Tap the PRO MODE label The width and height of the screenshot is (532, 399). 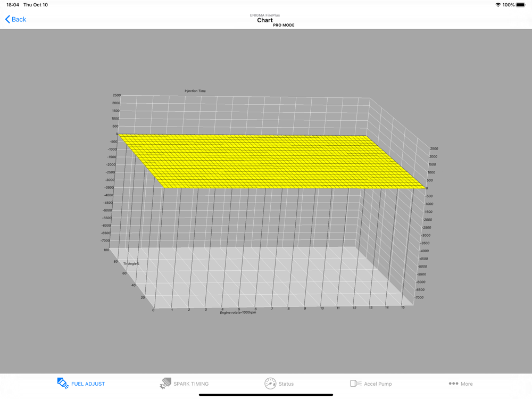pyautogui.click(x=284, y=25)
